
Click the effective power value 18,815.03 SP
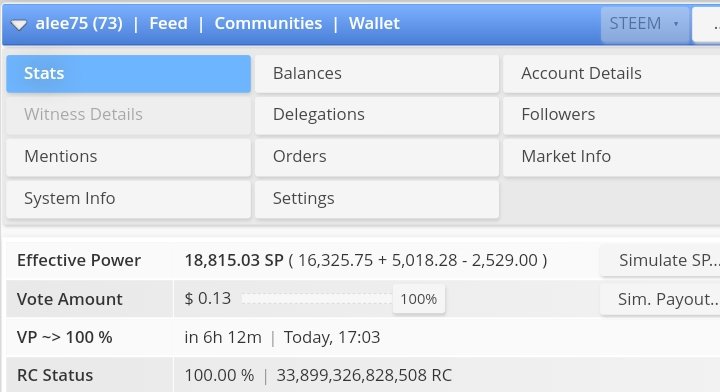point(234,260)
